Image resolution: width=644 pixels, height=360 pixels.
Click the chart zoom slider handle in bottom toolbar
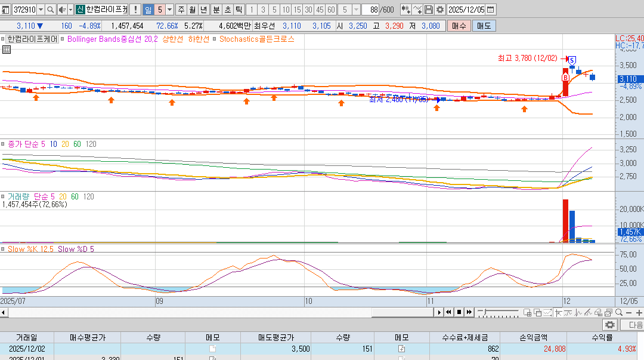coord(485,312)
